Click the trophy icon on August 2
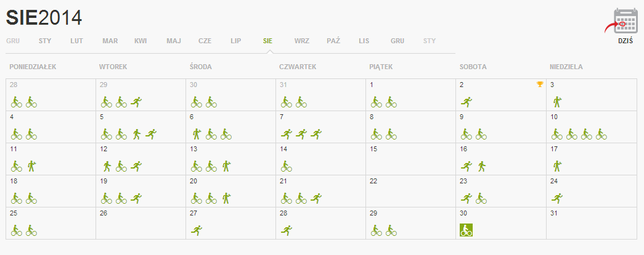 click(540, 85)
